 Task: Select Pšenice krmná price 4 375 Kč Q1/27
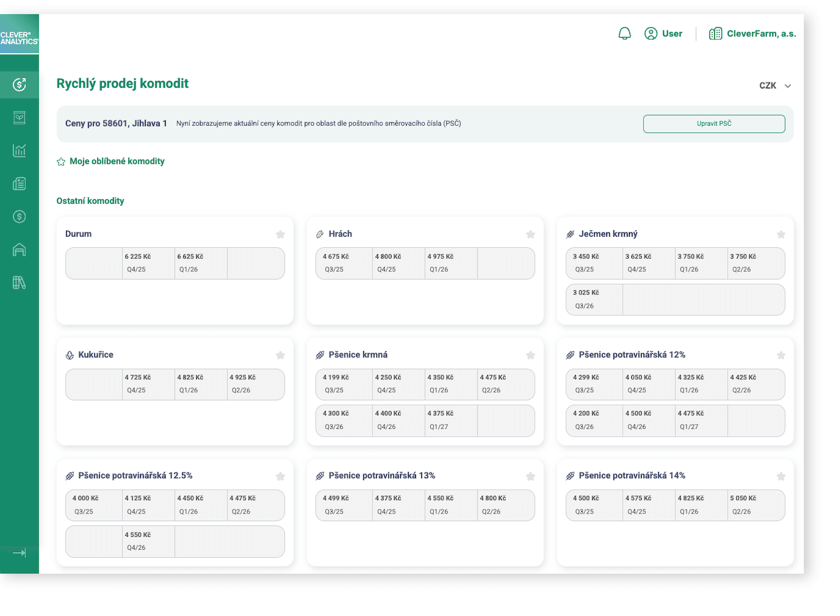point(451,420)
